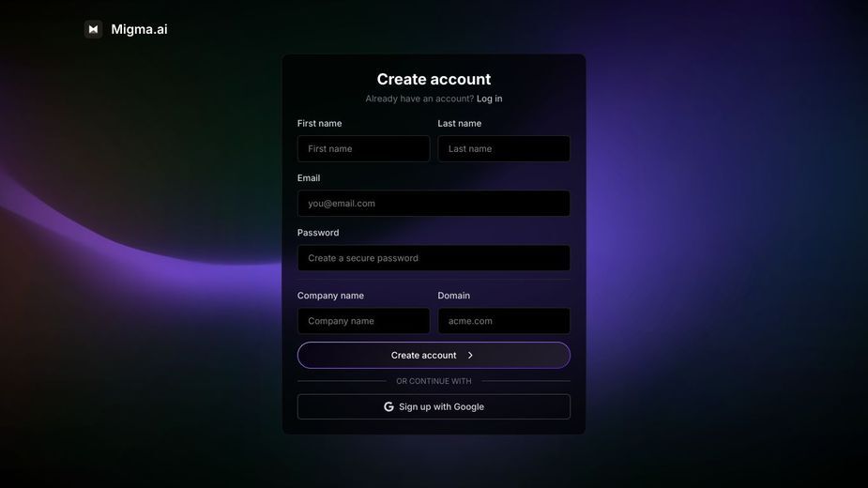Follow the Log in link
The width and height of the screenshot is (868, 488).
489,99
